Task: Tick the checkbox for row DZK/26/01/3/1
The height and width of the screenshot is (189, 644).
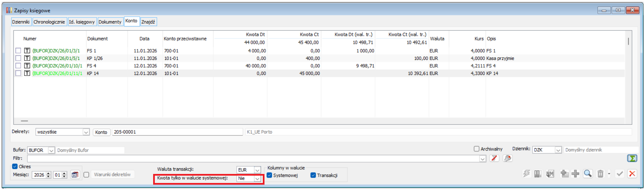Action: [x=18, y=51]
